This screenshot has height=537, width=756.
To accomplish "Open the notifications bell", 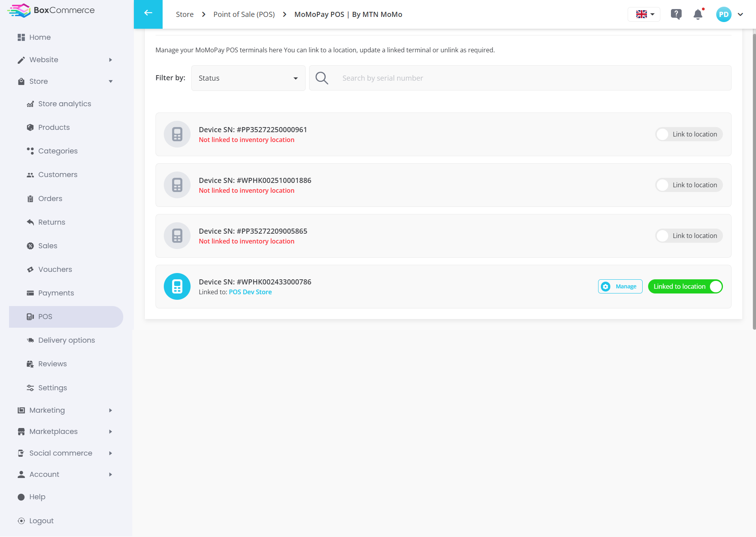I will [698, 14].
